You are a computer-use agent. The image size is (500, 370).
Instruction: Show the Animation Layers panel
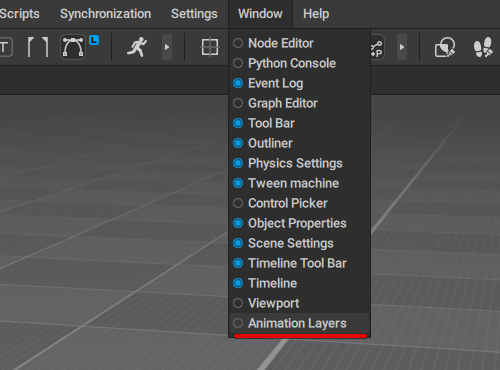coord(300,323)
